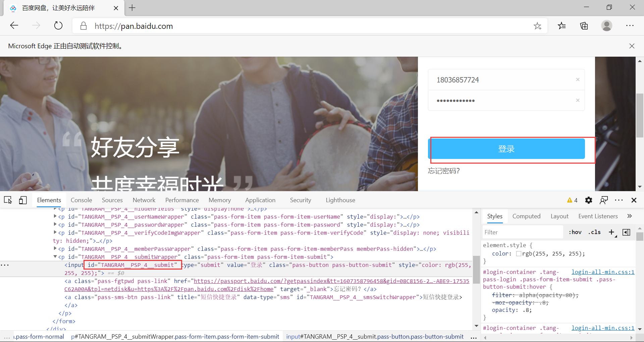Select breadcrumb p#TANGRAM__PSP_4__submitWrapper

175,337
